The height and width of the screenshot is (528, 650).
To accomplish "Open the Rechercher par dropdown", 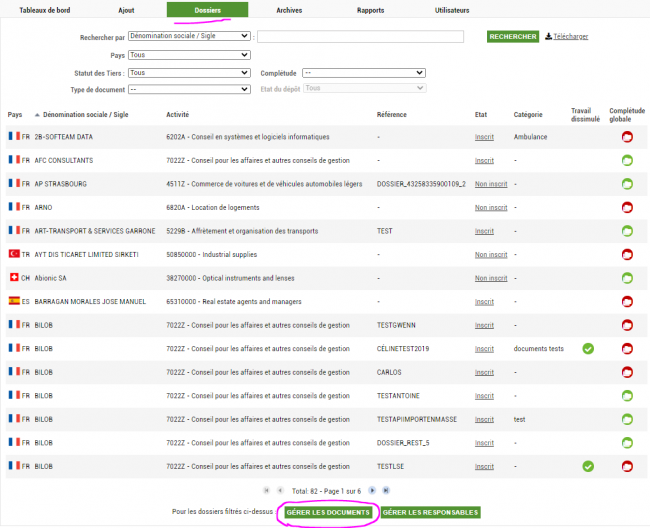I will (x=189, y=36).
